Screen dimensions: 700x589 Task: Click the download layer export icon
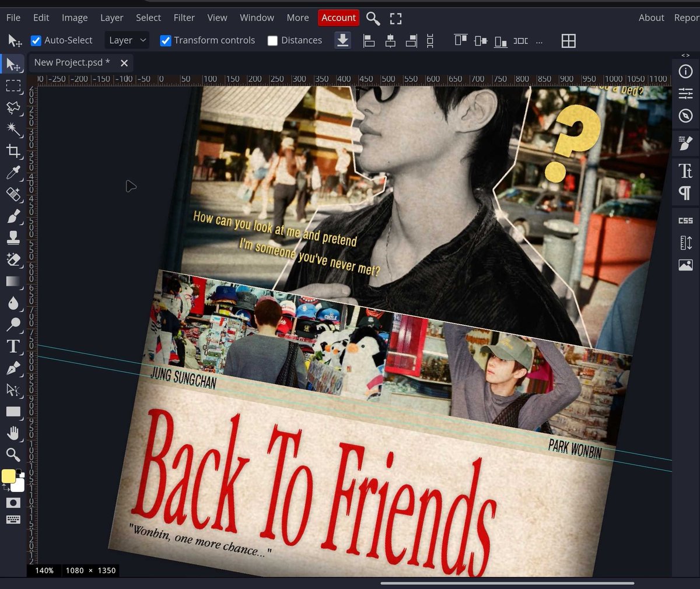pos(343,40)
